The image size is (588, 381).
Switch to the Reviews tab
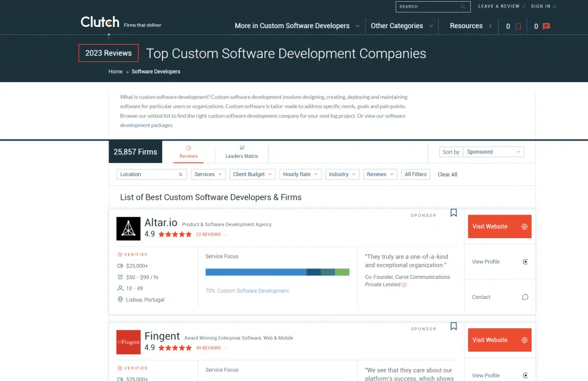tap(188, 151)
